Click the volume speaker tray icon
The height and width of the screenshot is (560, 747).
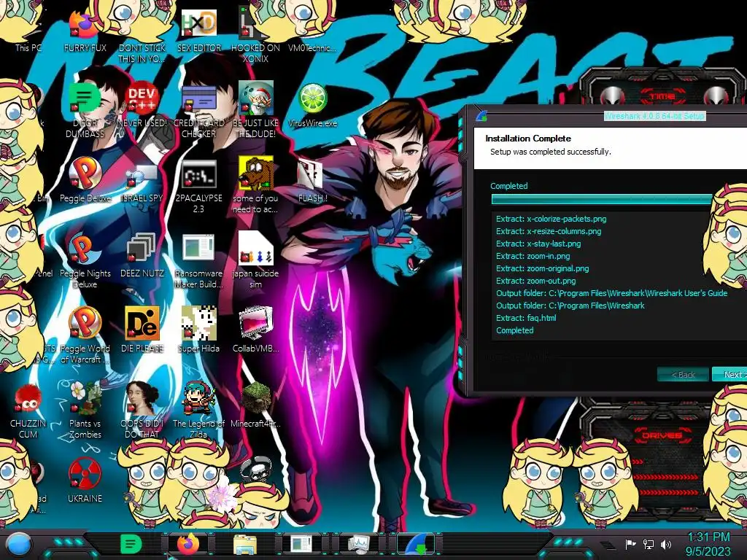[666, 544]
